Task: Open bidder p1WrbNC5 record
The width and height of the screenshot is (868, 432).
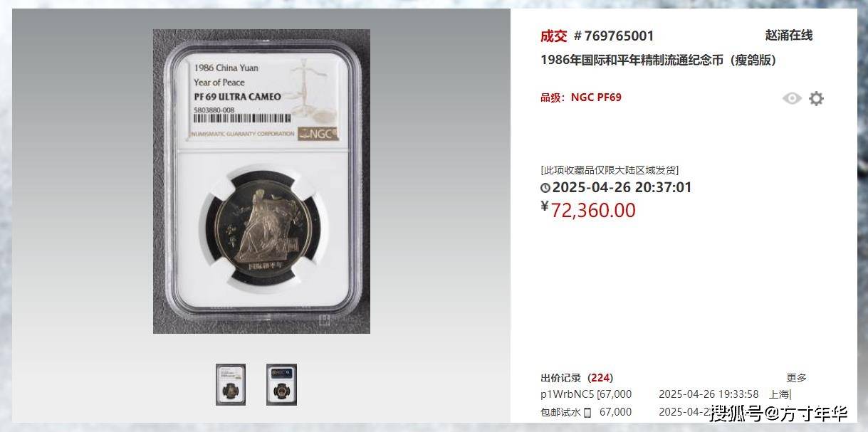Action: click(x=568, y=394)
